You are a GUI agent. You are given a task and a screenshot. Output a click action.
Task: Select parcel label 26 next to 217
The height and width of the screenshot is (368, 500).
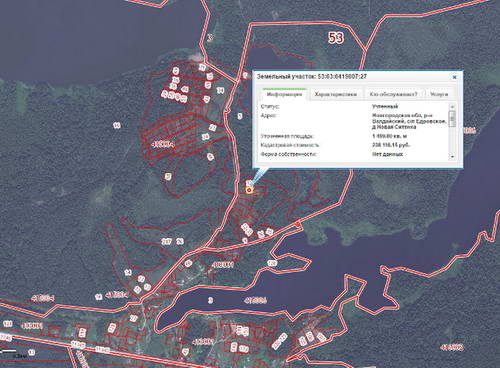[180, 241]
